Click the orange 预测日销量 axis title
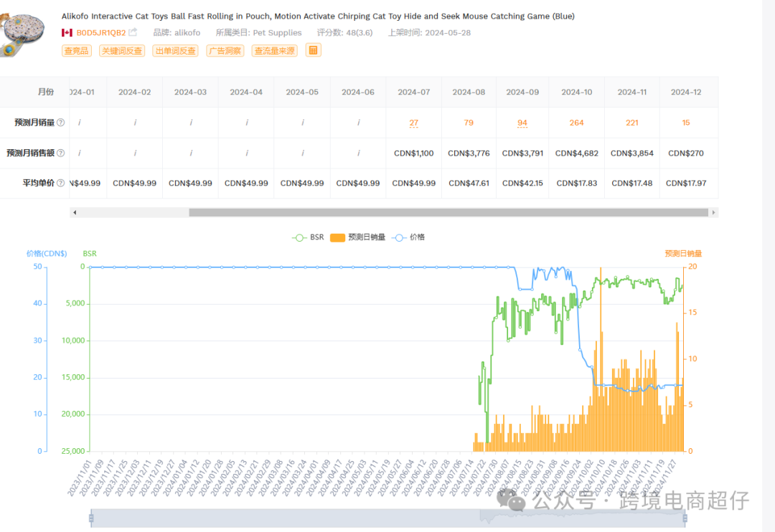The width and height of the screenshot is (775, 532). (x=683, y=253)
